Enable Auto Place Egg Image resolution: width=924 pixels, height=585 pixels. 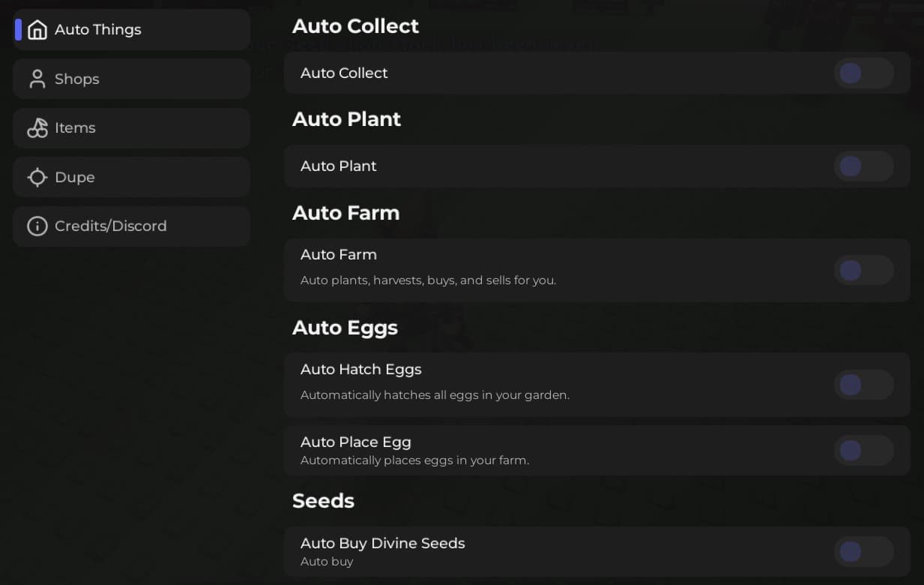863,450
